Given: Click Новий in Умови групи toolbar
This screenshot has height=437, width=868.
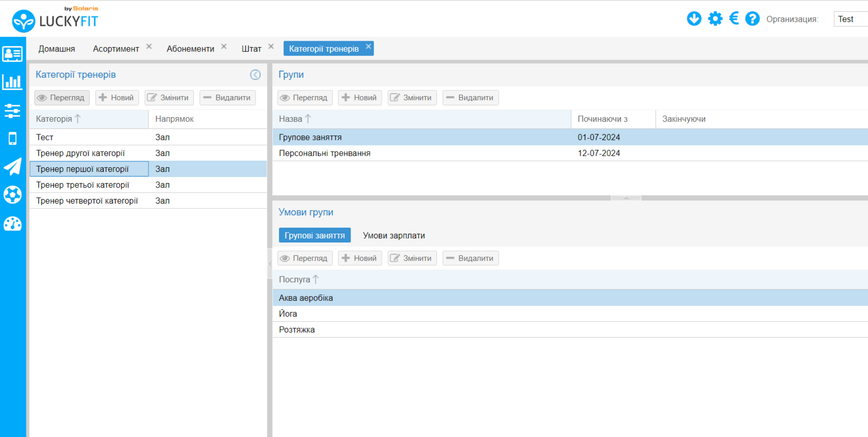Looking at the screenshot, I should 360,258.
